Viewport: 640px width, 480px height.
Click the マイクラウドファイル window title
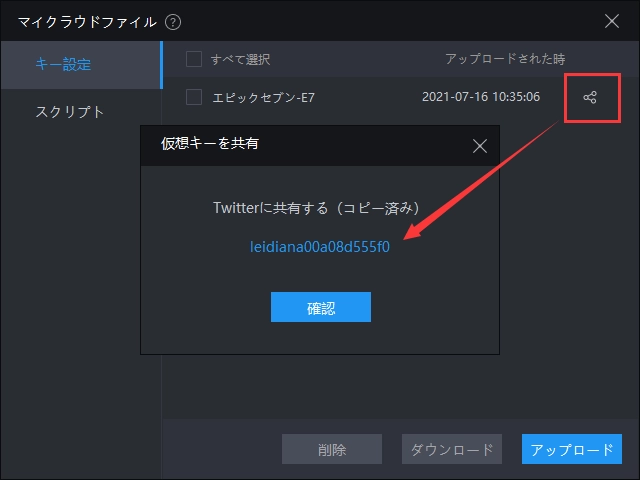point(87,21)
